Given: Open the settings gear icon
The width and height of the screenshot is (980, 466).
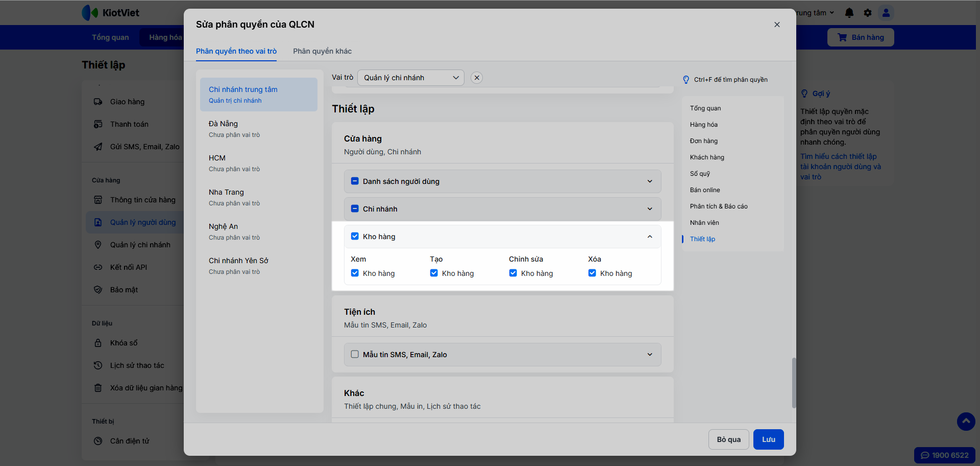Looking at the screenshot, I should coord(868,13).
